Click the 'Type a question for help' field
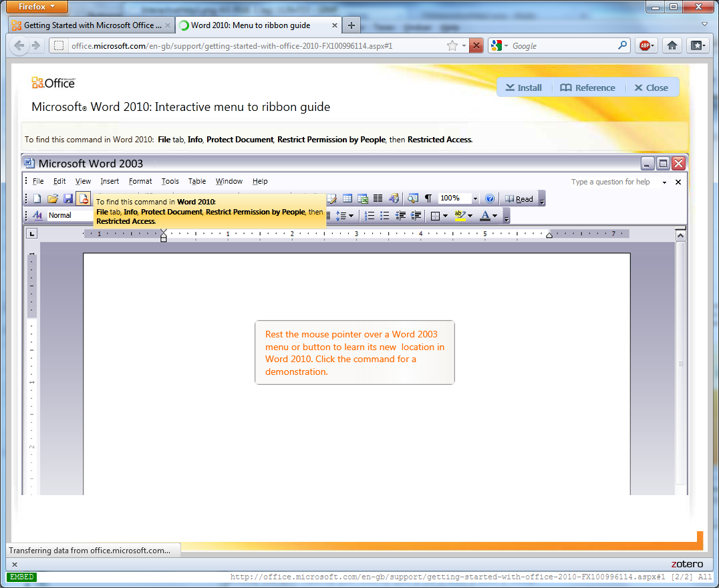The width and height of the screenshot is (719, 588). [x=611, y=182]
